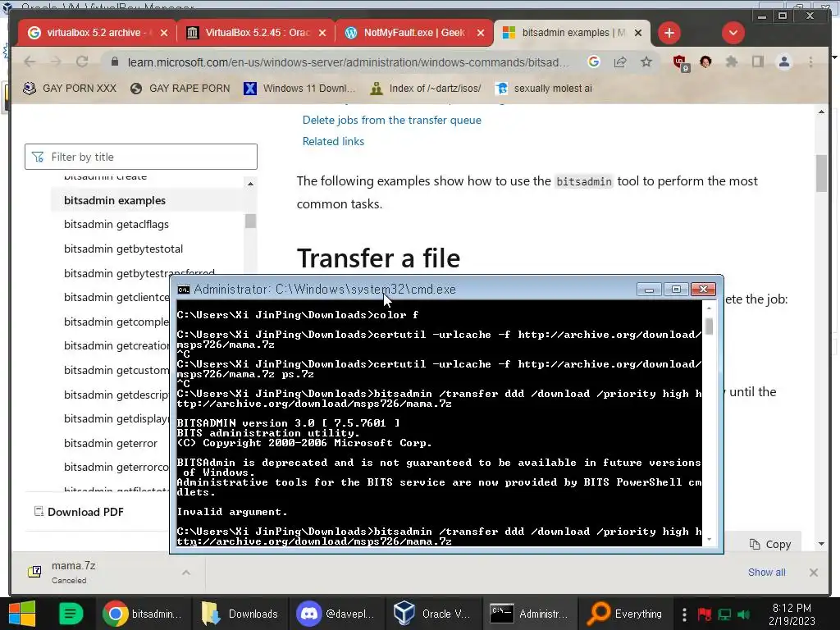Screen dimensions: 840x630
Task: Open the cmd.exe window system-menu icon
Action: [x=184, y=290]
